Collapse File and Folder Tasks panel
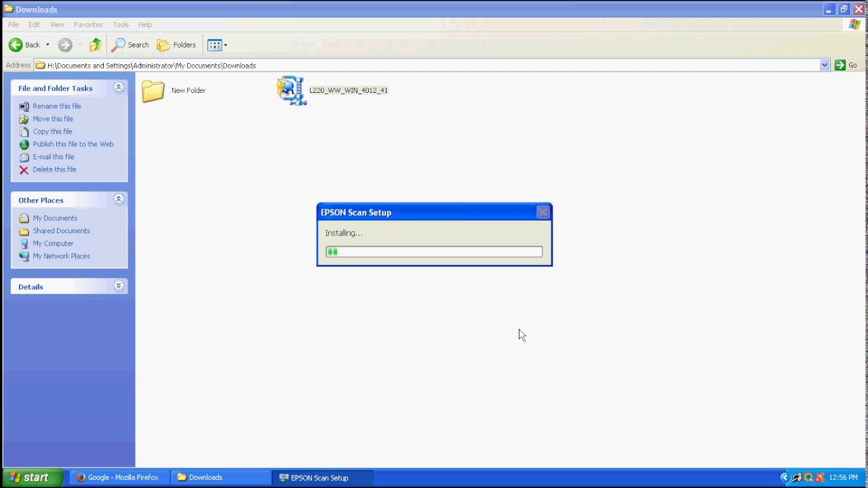Screen dimensions: 868x488 (x=119, y=87)
